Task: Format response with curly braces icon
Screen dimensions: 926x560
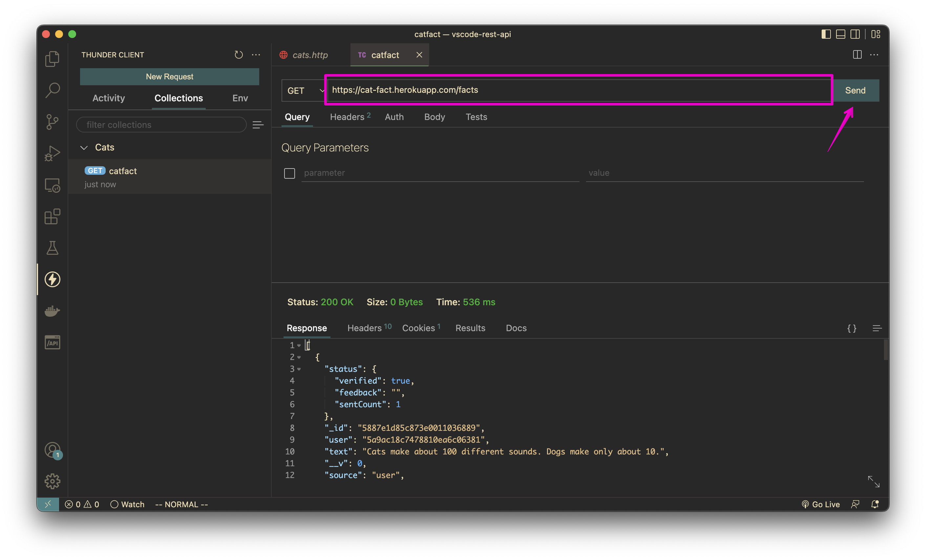Action: 852,328
